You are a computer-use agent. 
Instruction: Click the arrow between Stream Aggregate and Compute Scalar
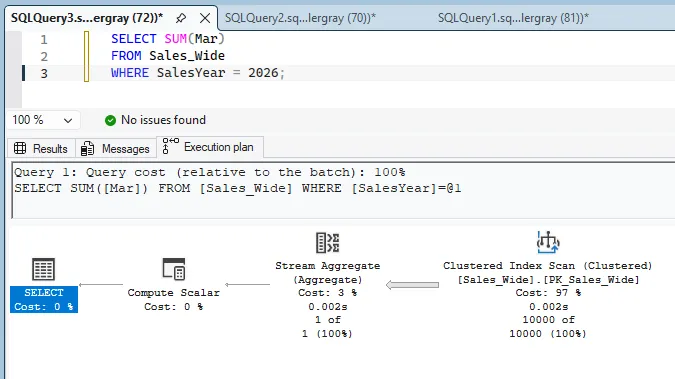(248, 284)
